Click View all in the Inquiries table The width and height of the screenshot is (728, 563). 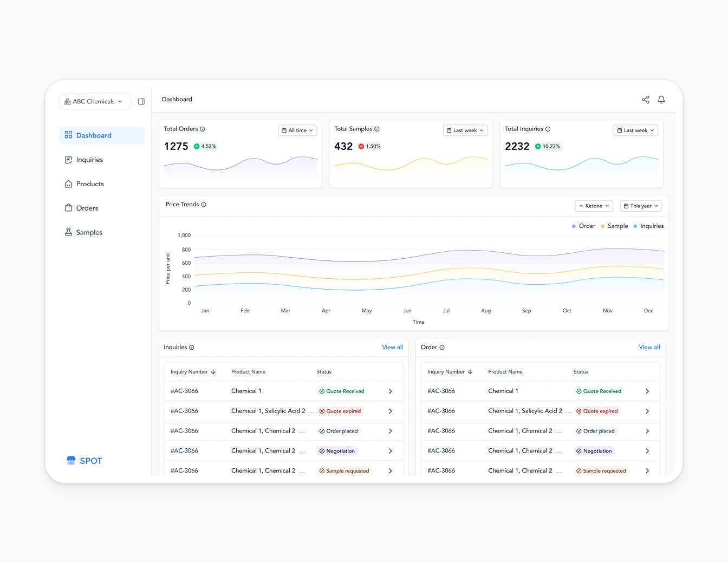pyautogui.click(x=392, y=347)
